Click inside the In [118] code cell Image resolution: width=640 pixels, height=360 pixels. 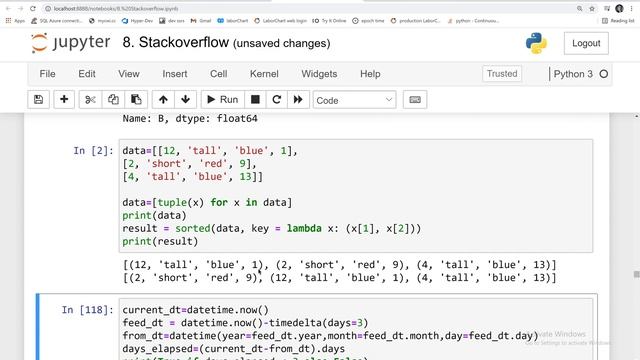point(356,329)
